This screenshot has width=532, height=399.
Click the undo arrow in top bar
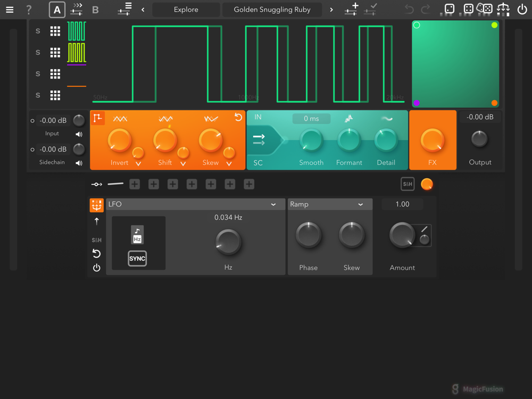(409, 10)
